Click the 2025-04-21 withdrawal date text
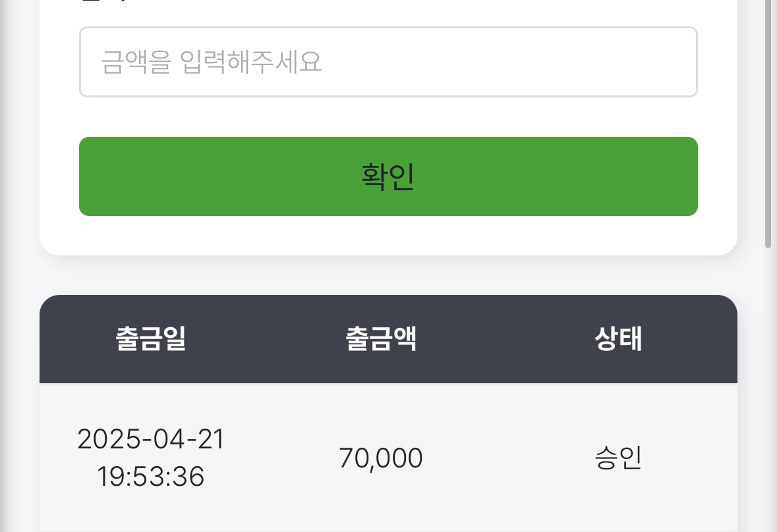Image resolution: width=777 pixels, height=532 pixels. pyautogui.click(x=151, y=439)
